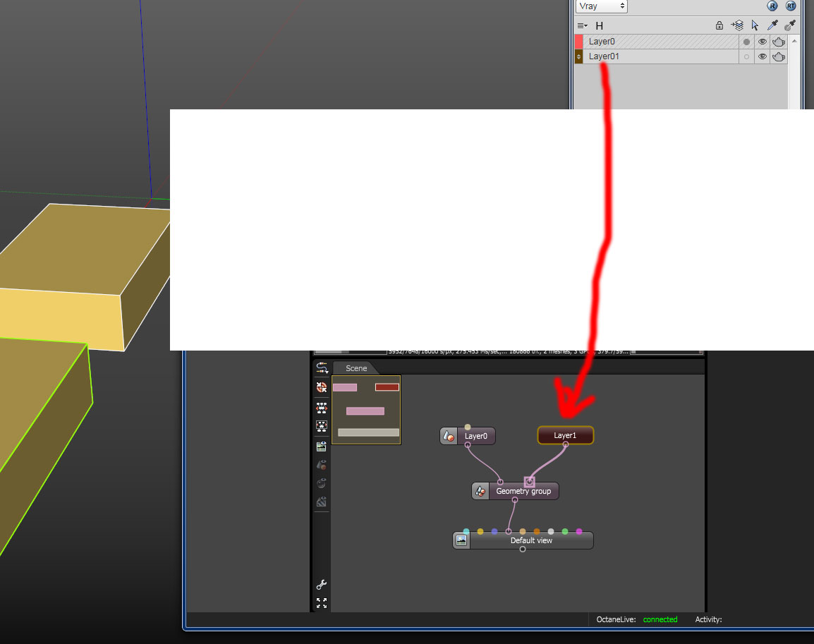The height and width of the screenshot is (644, 814).
Task: Click the blue input pin on Default view
Action: click(x=494, y=531)
